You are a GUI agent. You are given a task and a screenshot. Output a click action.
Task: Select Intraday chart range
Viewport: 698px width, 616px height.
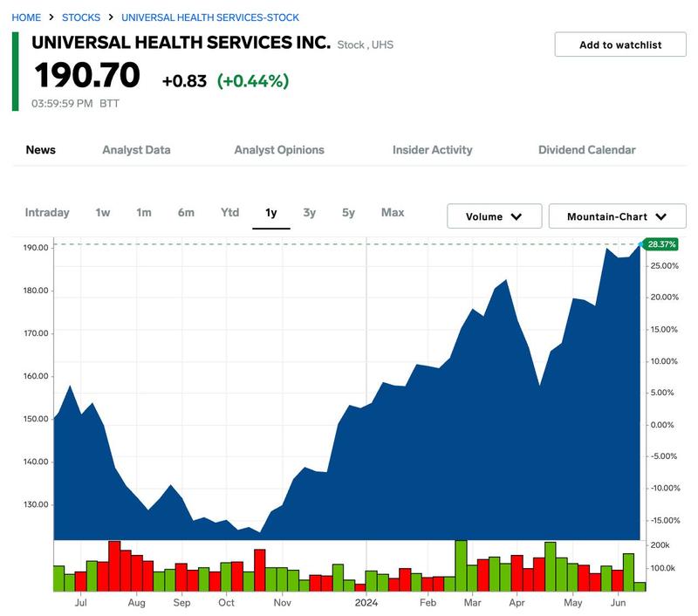click(x=47, y=213)
